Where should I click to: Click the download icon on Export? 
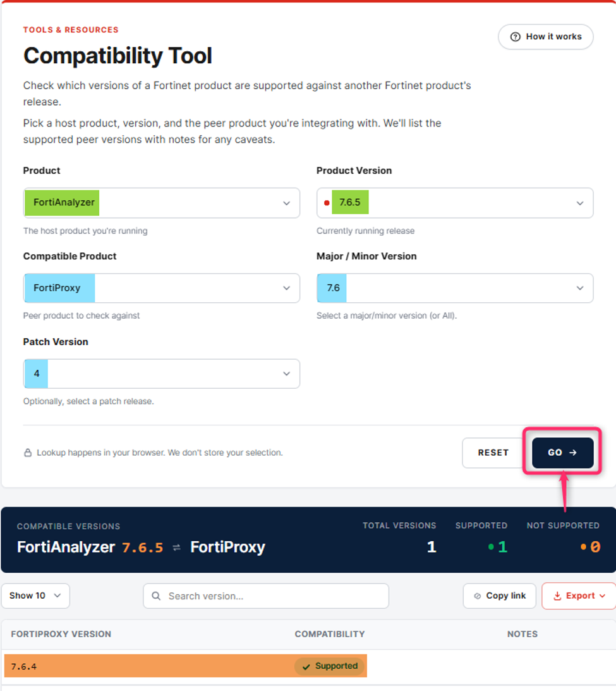pyautogui.click(x=557, y=596)
